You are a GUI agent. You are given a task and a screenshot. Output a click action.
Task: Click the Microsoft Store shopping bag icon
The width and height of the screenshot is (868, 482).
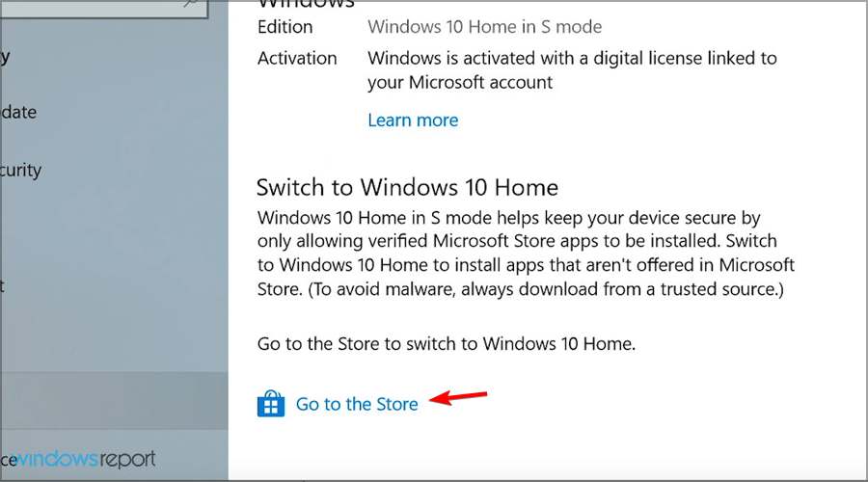tap(271, 404)
